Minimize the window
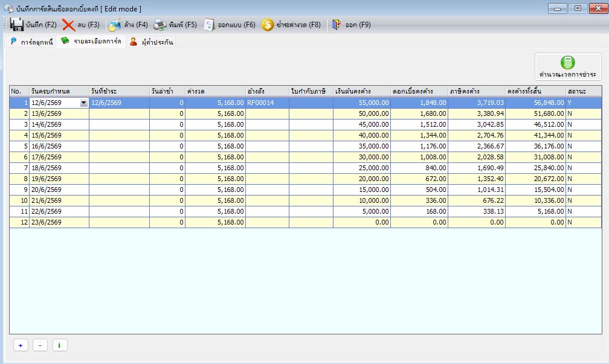The image size is (609, 364). click(557, 8)
